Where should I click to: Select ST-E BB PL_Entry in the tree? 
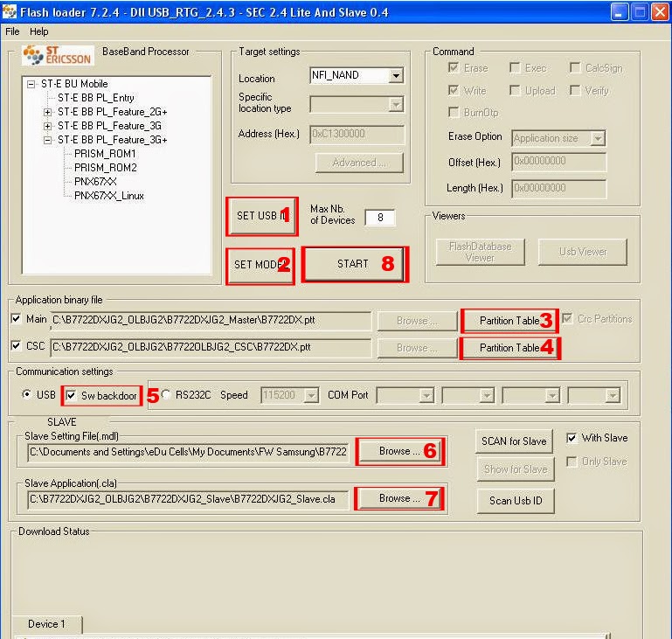coord(96,98)
